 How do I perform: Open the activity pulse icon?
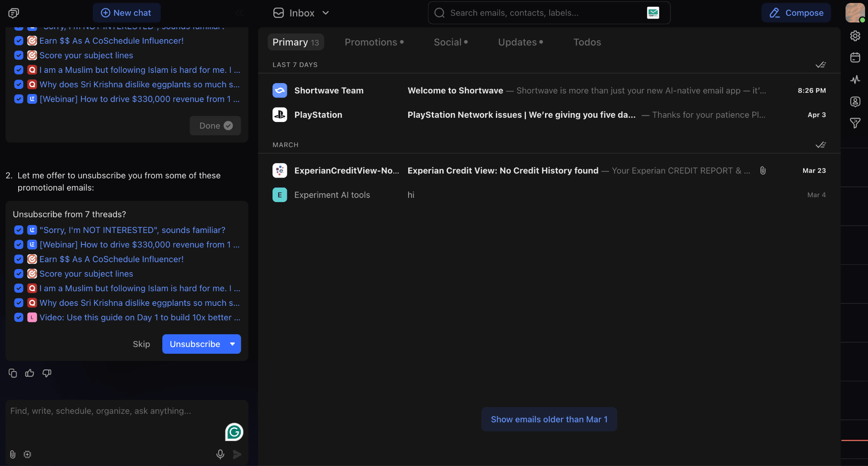855,80
